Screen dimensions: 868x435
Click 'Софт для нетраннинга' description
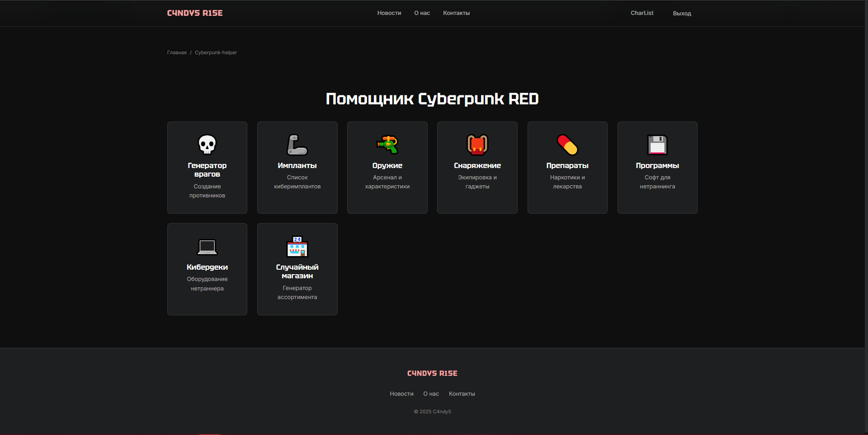coord(657,182)
